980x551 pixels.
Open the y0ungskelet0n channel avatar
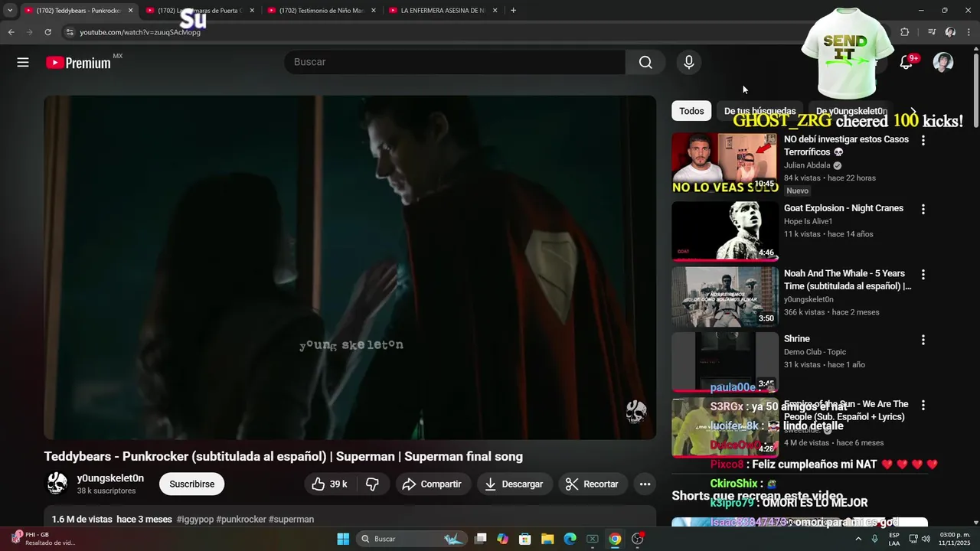57,484
